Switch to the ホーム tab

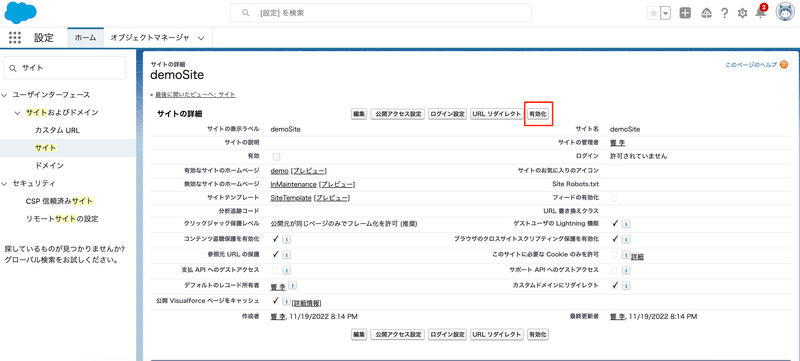[85, 38]
